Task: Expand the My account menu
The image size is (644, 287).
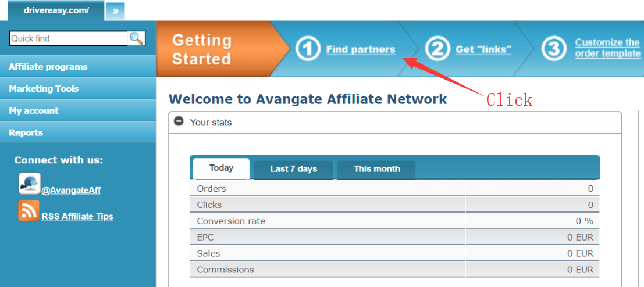Action: click(34, 111)
